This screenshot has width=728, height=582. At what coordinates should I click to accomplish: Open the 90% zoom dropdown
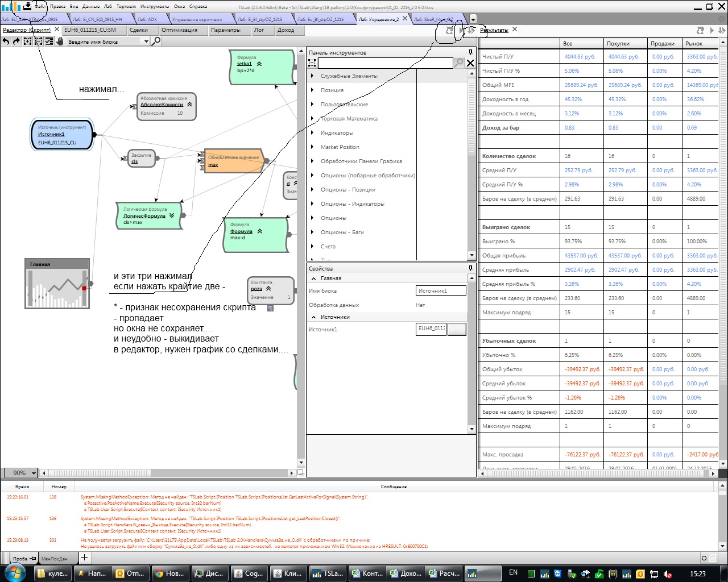34,473
